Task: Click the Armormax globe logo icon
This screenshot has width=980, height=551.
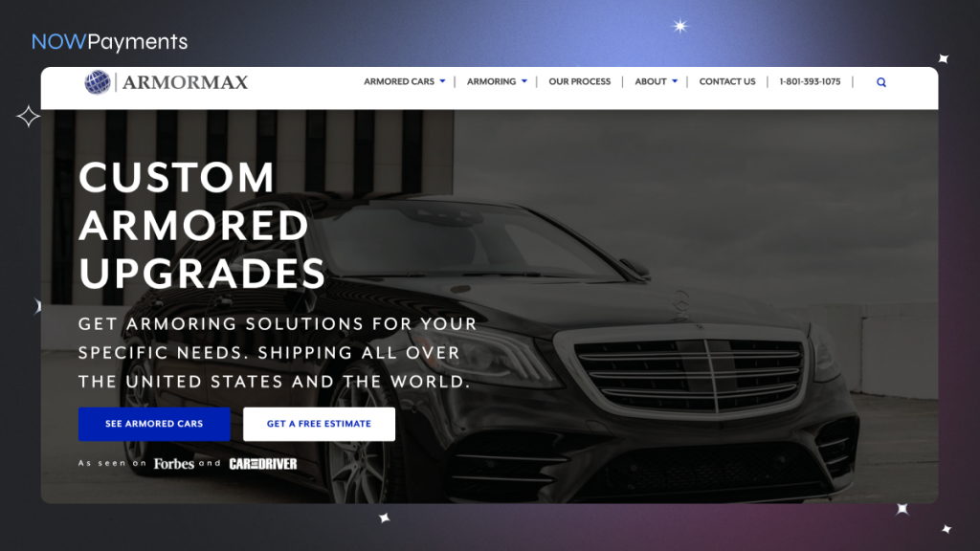Action: tap(98, 82)
